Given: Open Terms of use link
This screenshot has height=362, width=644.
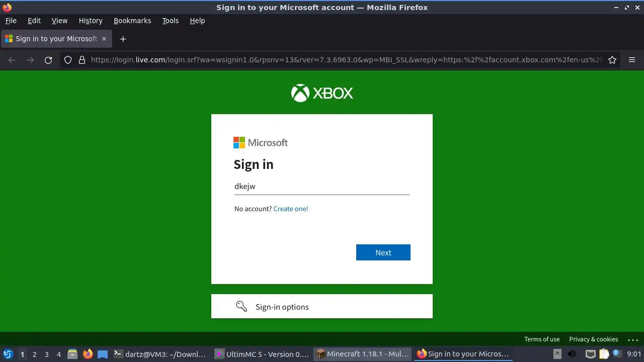Looking at the screenshot, I should click(x=542, y=339).
